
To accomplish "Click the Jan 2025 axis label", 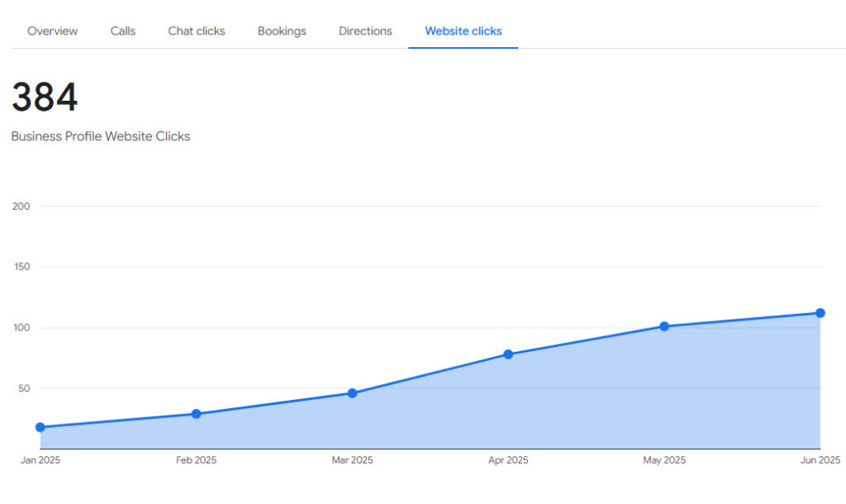I will click(x=40, y=460).
